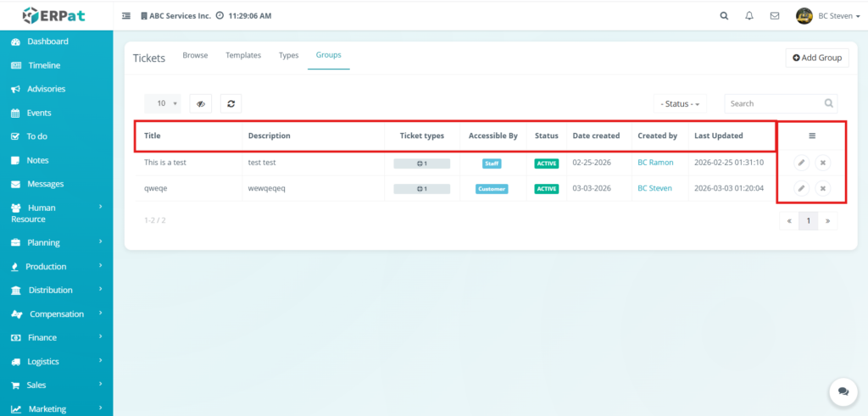Click the search magnifier icon in top bar
The image size is (868, 416).
(723, 15)
